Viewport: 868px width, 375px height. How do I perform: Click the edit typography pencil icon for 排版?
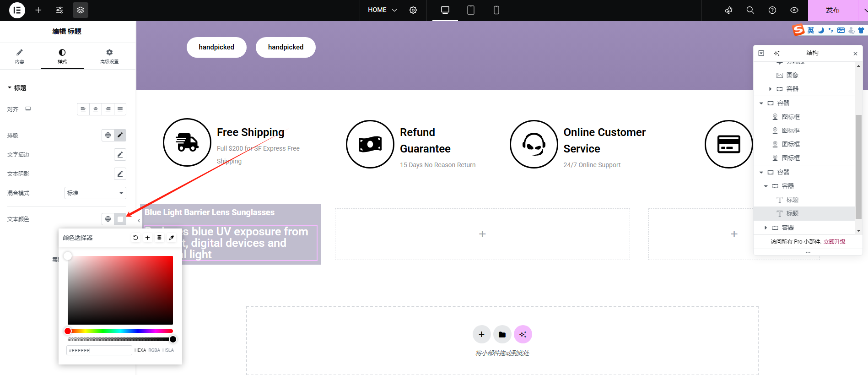[120, 135]
